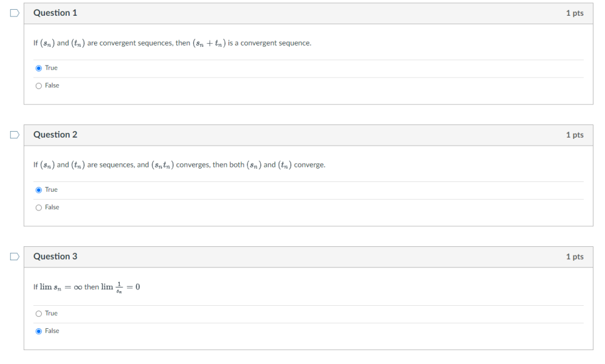Select False for Question 2

point(38,207)
